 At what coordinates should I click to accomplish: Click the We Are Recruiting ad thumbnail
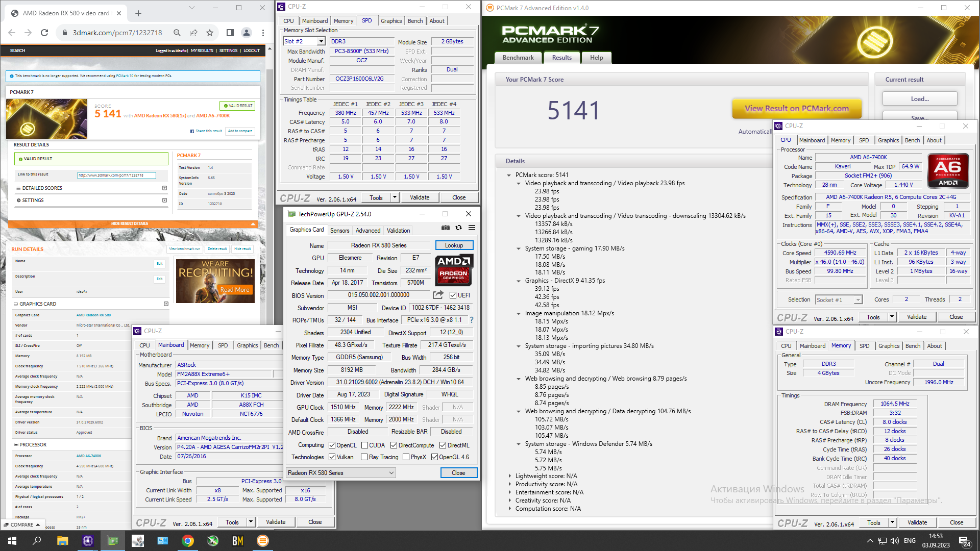coord(215,281)
